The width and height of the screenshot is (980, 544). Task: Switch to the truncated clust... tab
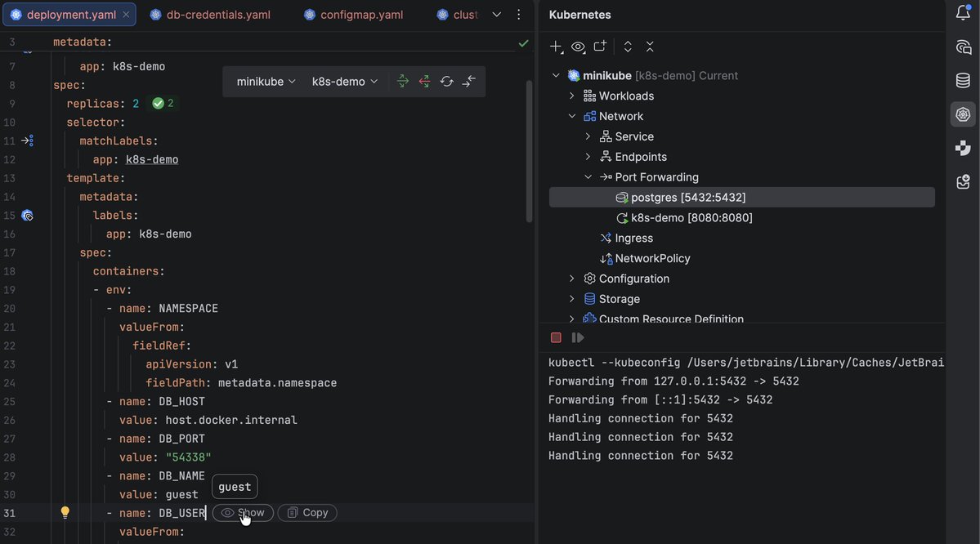[x=458, y=15]
